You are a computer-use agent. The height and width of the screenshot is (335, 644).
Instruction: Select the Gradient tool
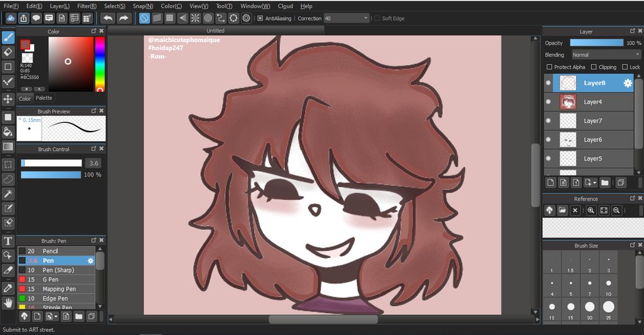pyautogui.click(x=8, y=146)
